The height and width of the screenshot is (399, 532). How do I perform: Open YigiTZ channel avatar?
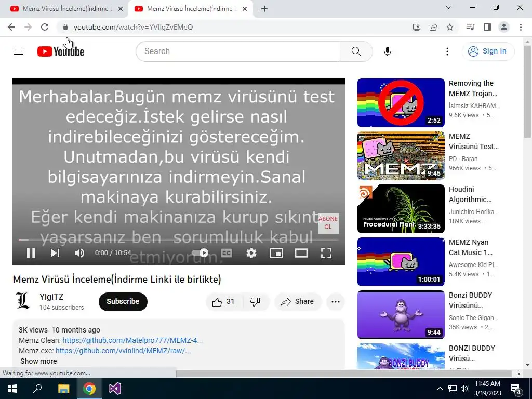coord(23,301)
